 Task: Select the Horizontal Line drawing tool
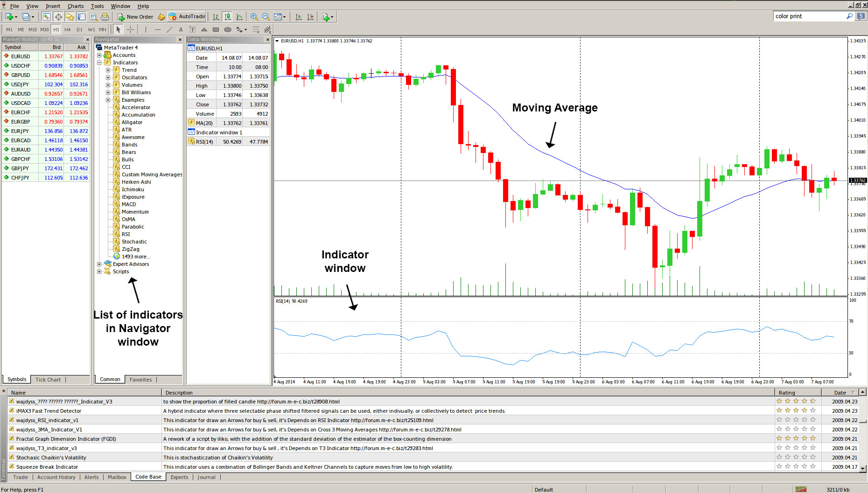157,29
